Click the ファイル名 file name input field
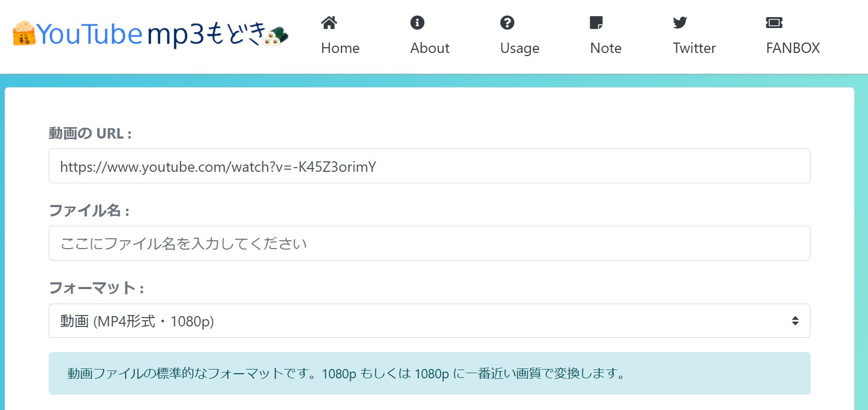This screenshot has width=868, height=410. tap(430, 243)
